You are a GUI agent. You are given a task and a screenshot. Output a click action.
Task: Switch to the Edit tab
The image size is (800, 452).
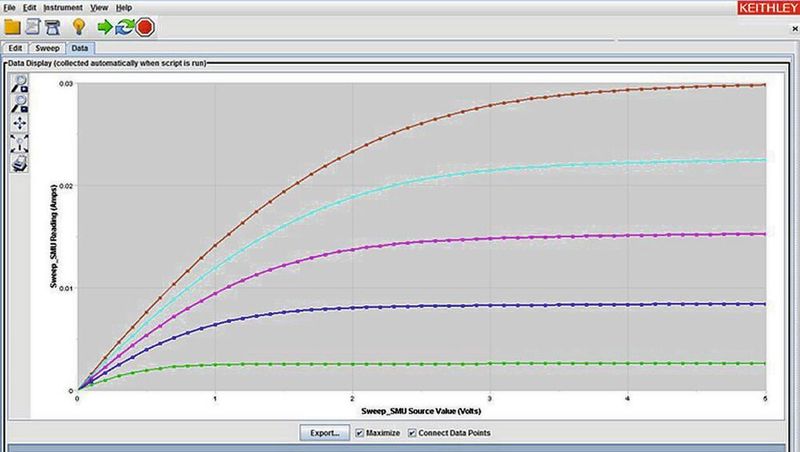click(15, 48)
